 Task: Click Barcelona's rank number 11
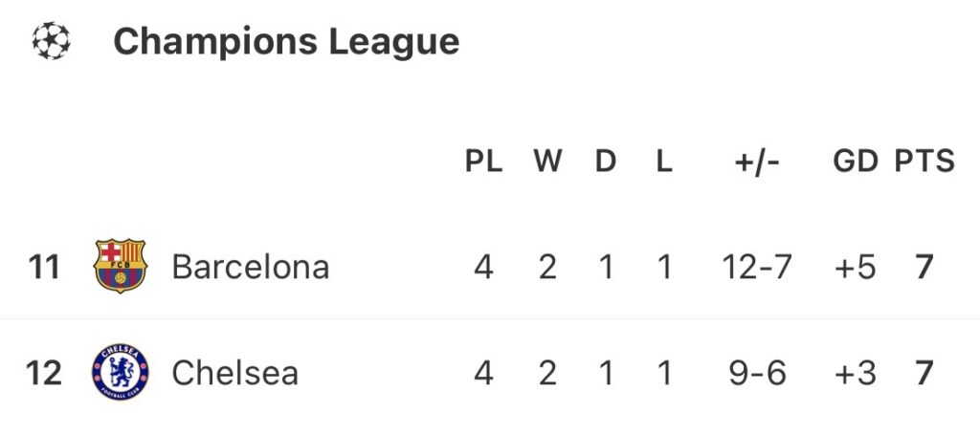coord(44,267)
